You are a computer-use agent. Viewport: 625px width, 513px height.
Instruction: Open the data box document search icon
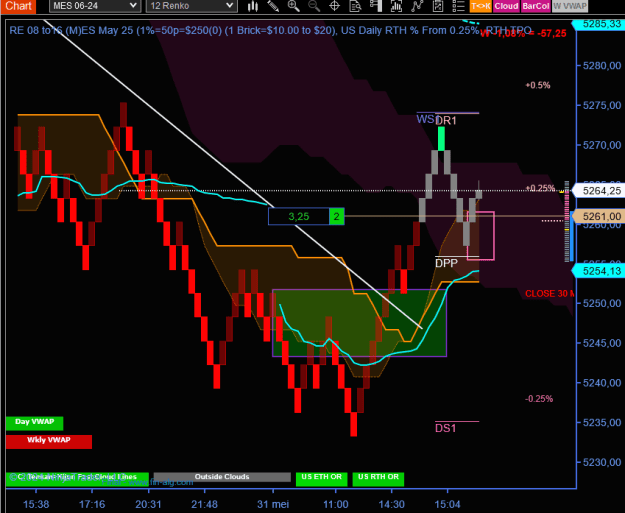(x=355, y=6)
